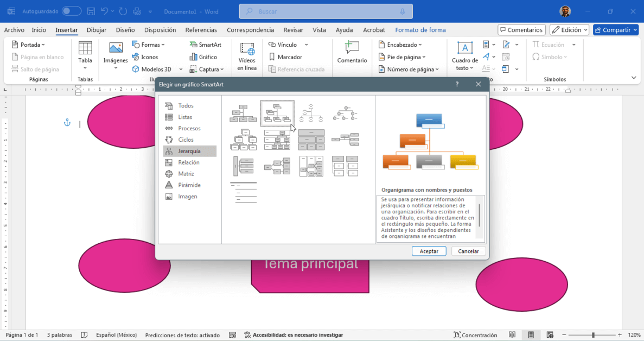Open the Diseño ribbon tab
The height and width of the screenshot is (341, 644).
tap(125, 30)
